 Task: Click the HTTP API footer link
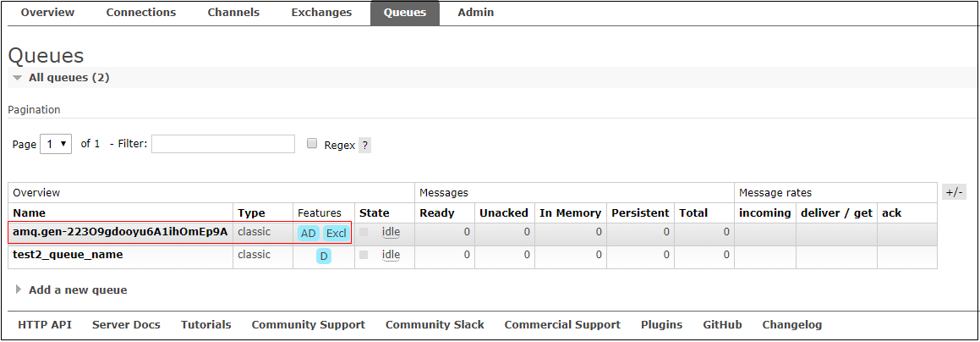tap(45, 325)
